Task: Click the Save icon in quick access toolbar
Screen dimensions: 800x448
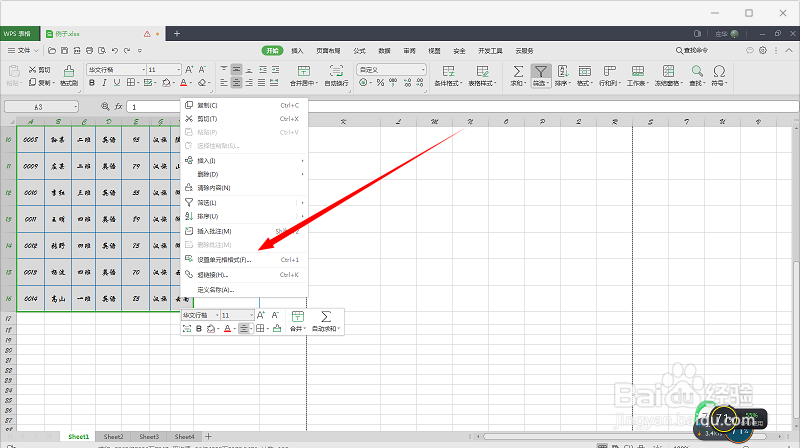Action: tap(64, 51)
